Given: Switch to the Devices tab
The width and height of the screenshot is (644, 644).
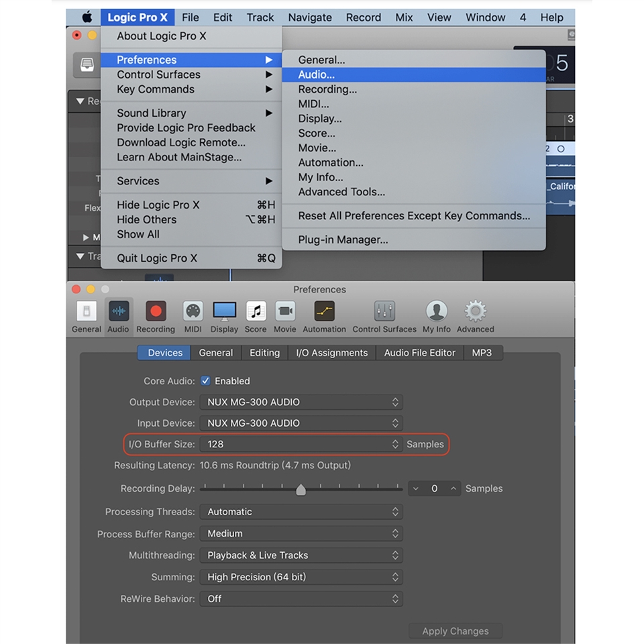Looking at the screenshot, I should tap(165, 353).
